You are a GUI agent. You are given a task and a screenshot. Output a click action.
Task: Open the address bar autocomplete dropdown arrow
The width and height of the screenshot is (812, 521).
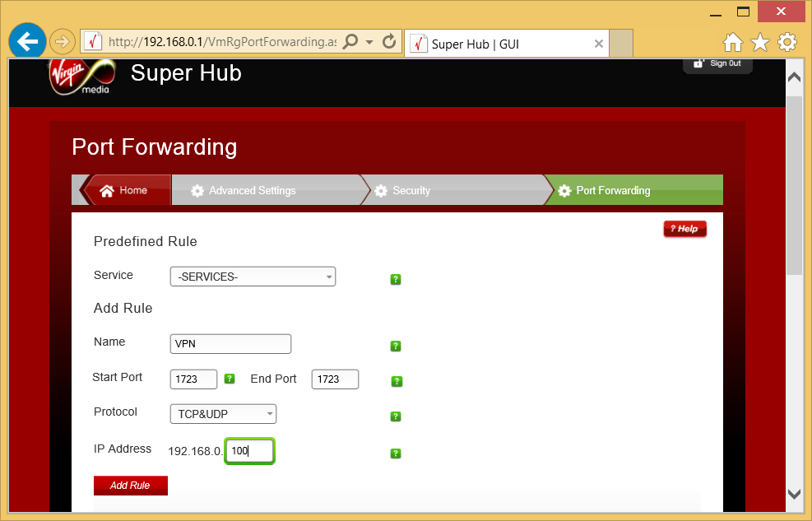tap(369, 42)
